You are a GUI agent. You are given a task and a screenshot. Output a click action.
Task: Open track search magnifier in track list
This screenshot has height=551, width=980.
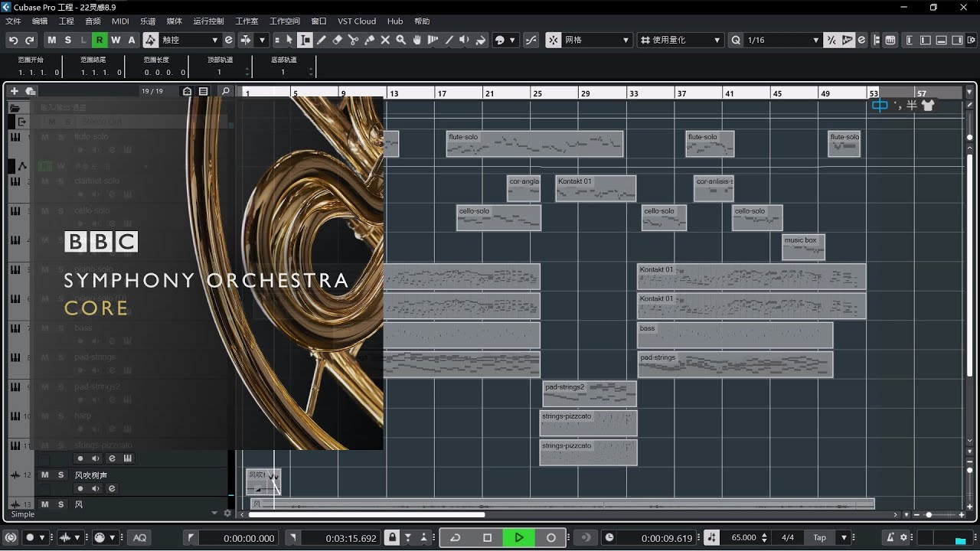225,91
